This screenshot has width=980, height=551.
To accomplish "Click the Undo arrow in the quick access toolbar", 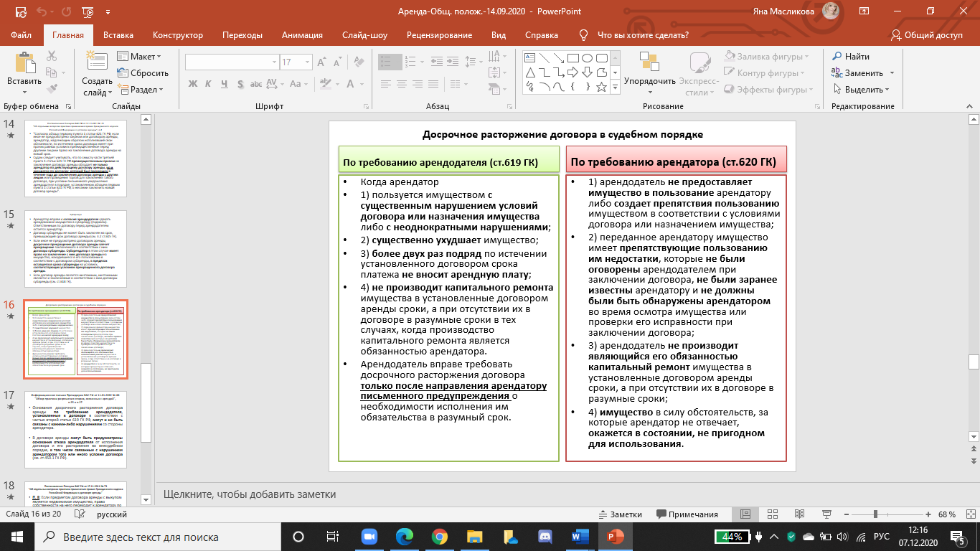I will tap(42, 11).
